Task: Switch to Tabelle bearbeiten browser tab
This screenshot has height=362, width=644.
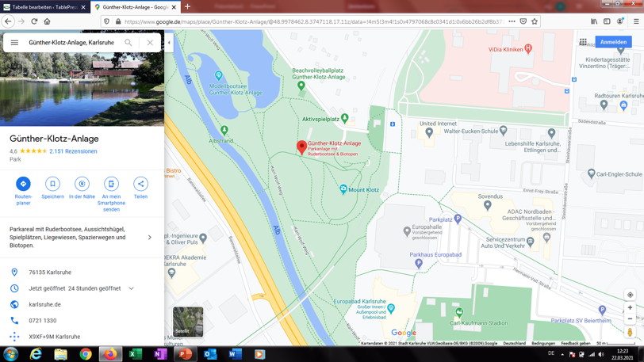Action: pyautogui.click(x=44, y=7)
